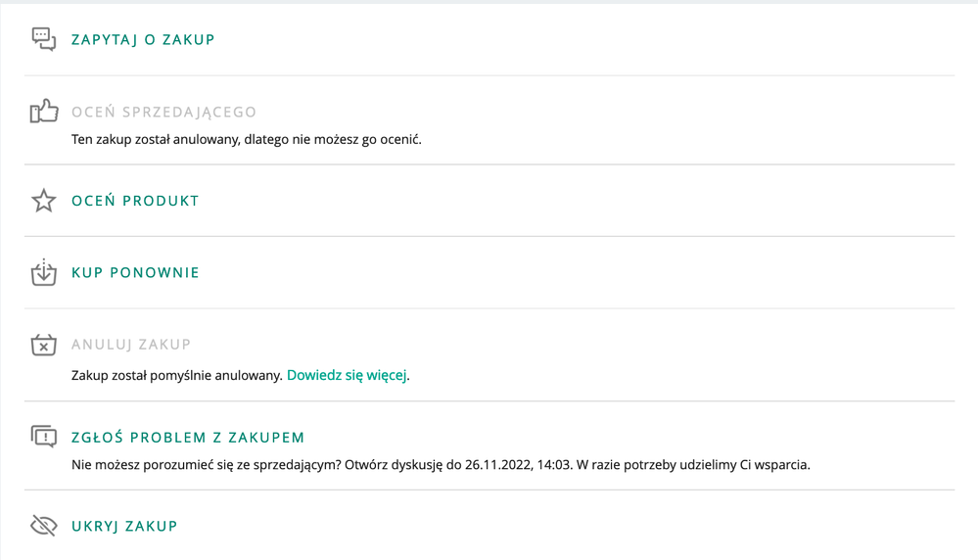
Task: Choose Kup ponownie to buy again
Action: click(x=135, y=272)
